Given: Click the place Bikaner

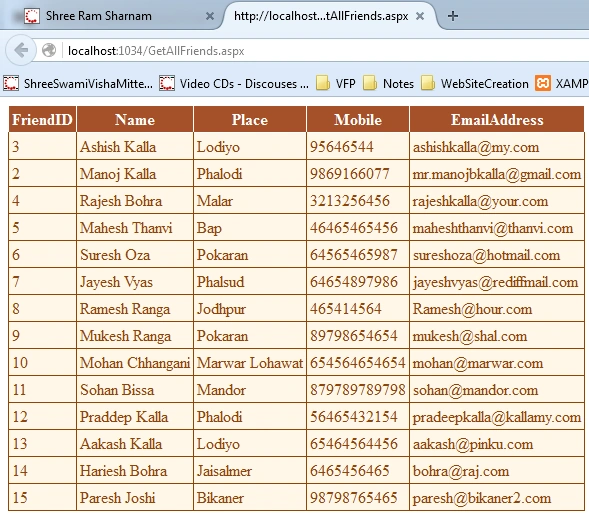Looking at the screenshot, I should (220, 498).
